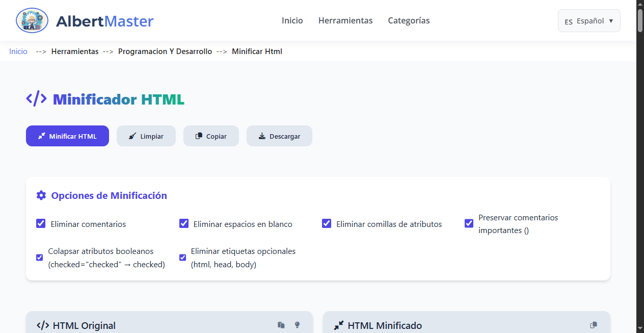Click the Copiar button

(x=211, y=136)
